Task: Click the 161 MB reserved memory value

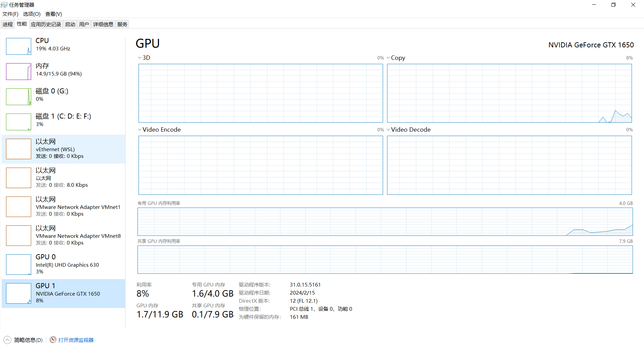Action: pyautogui.click(x=299, y=317)
